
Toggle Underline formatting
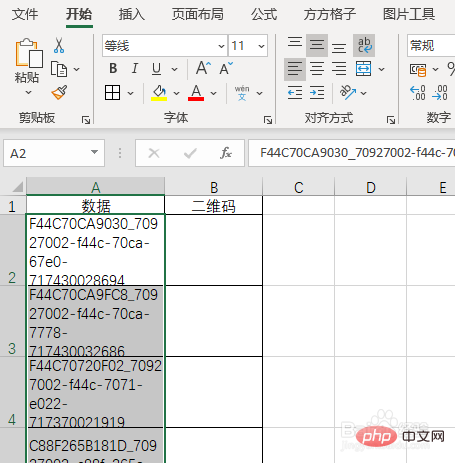[156, 69]
